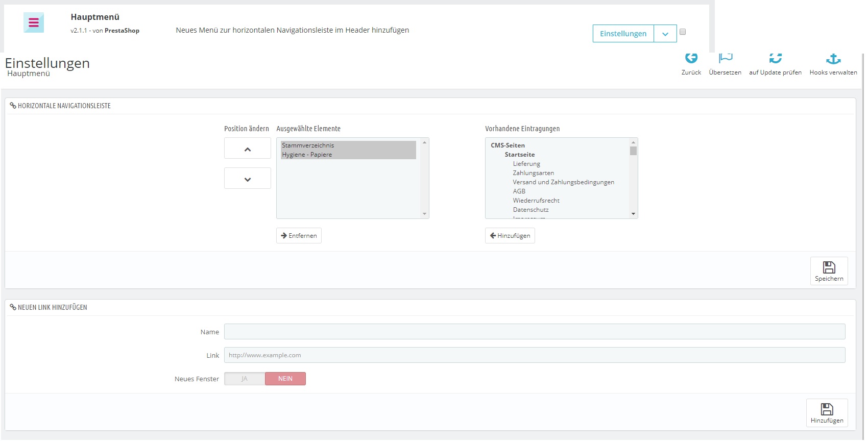Screen dimensions: 868x443
Task: Select Hygiene - Papiere in selected elements
Action: [x=307, y=155]
